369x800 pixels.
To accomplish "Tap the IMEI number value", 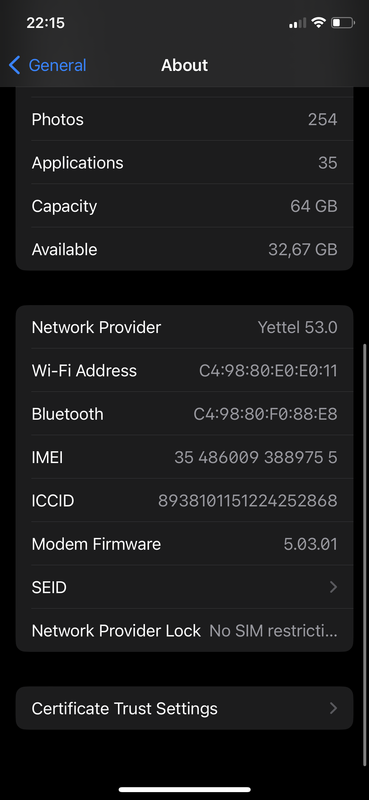I will pyautogui.click(x=256, y=457).
